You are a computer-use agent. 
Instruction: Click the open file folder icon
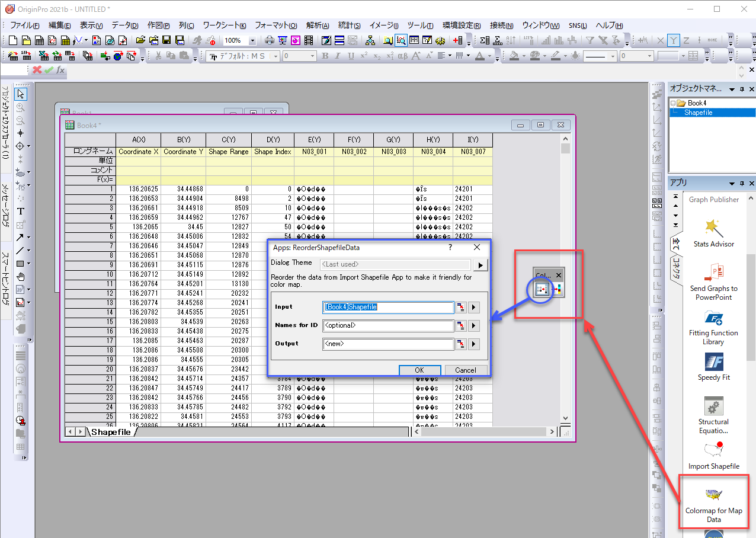click(141, 40)
